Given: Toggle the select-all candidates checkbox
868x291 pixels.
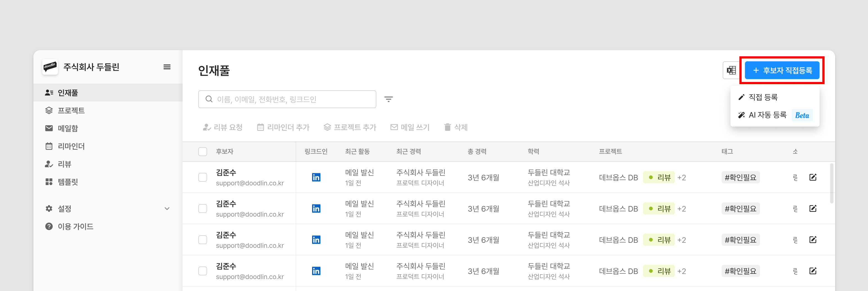Looking at the screenshot, I should [202, 152].
